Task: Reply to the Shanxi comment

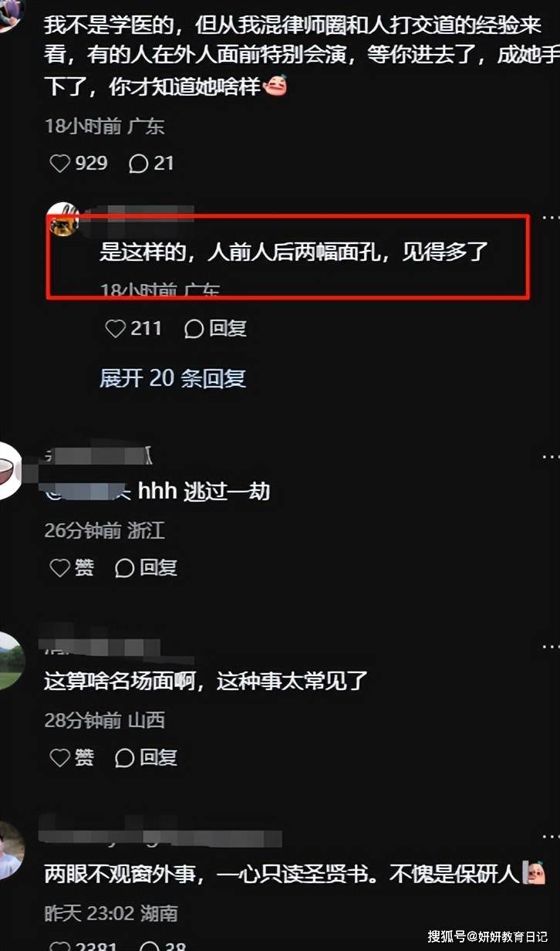Action: [x=146, y=758]
